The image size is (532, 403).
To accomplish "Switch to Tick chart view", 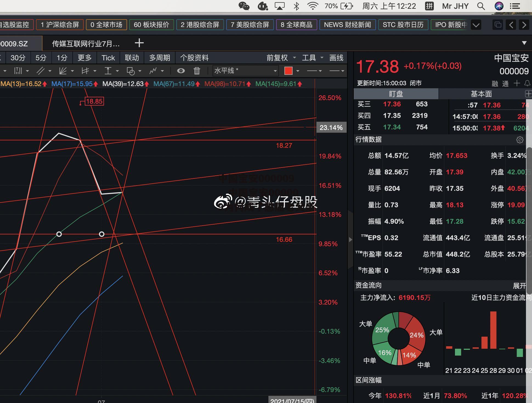I will (108, 58).
